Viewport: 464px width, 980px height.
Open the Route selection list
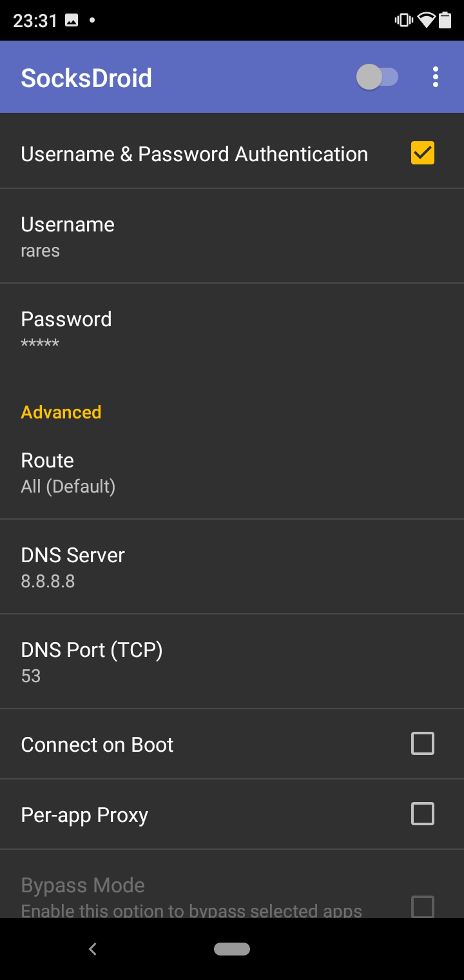[232, 472]
